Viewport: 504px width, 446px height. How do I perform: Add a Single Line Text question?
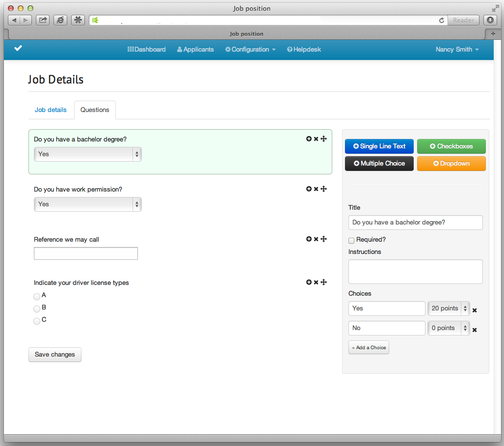[379, 146]
